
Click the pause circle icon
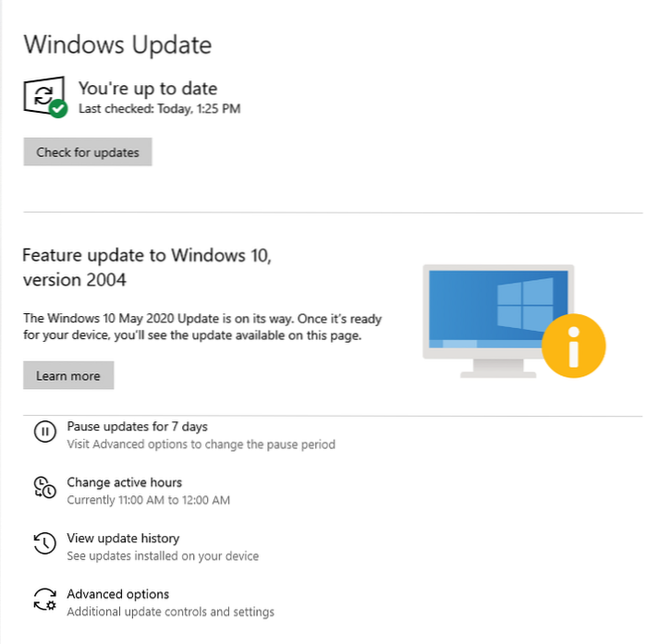[45, 431]
